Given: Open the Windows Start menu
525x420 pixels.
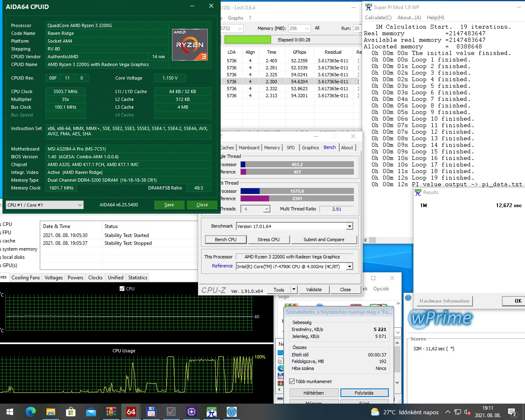Looking at the screenshot, I should click(10, 412).
